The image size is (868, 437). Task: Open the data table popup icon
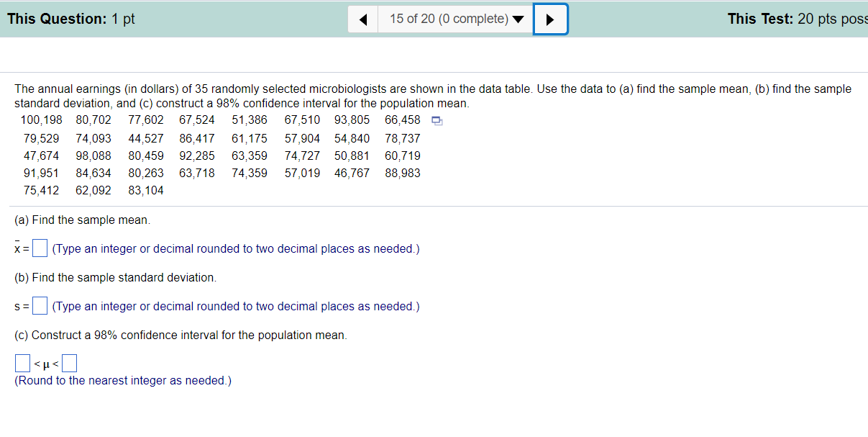[x=437, y=121]
